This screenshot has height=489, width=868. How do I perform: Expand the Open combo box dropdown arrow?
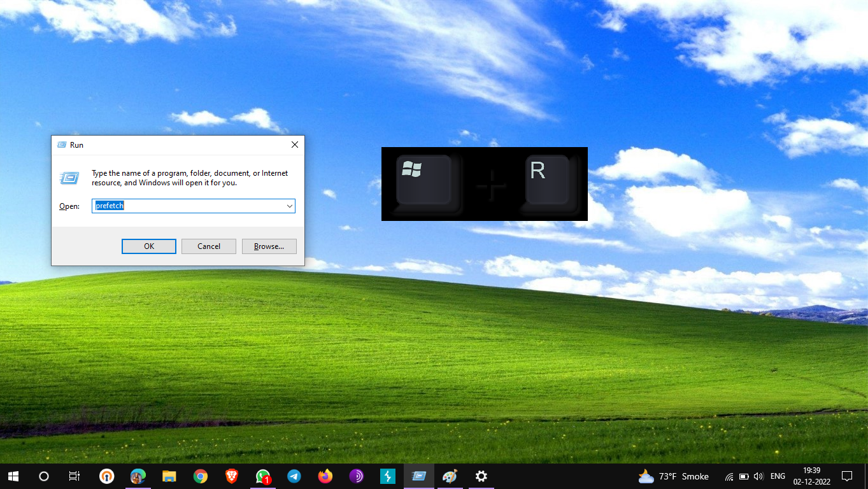click(x=290, y=206)
